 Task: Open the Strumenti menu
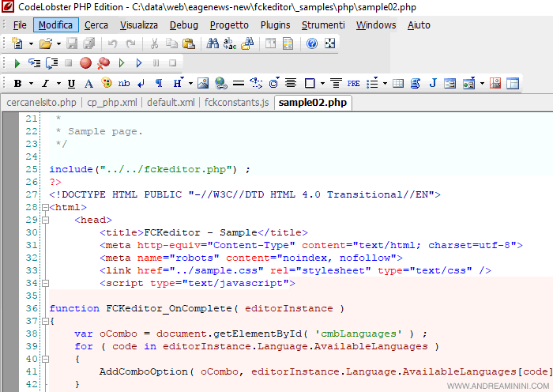click(x=323, y=25)
